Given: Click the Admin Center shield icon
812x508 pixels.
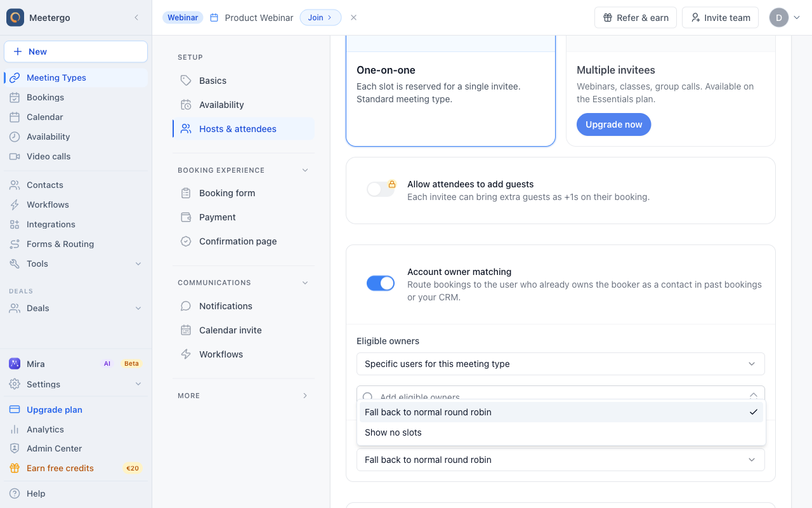Looking at the screenshot, I should pyautogui.click(x=15, y=448).
